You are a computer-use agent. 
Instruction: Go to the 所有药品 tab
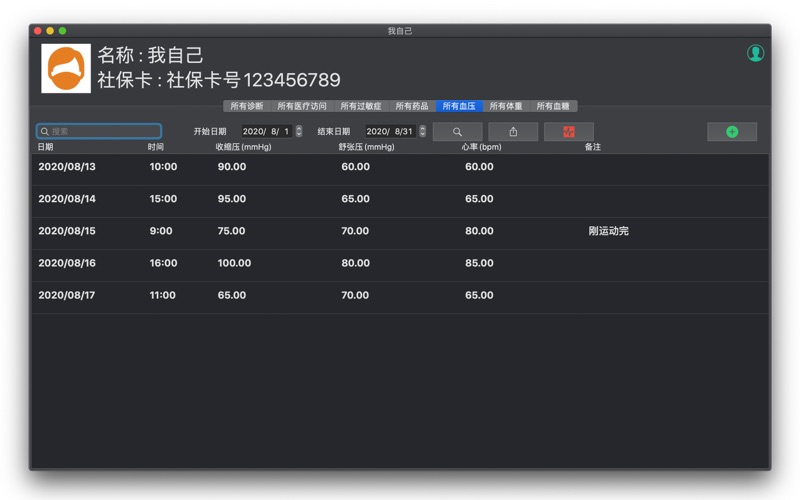point(412,106)
